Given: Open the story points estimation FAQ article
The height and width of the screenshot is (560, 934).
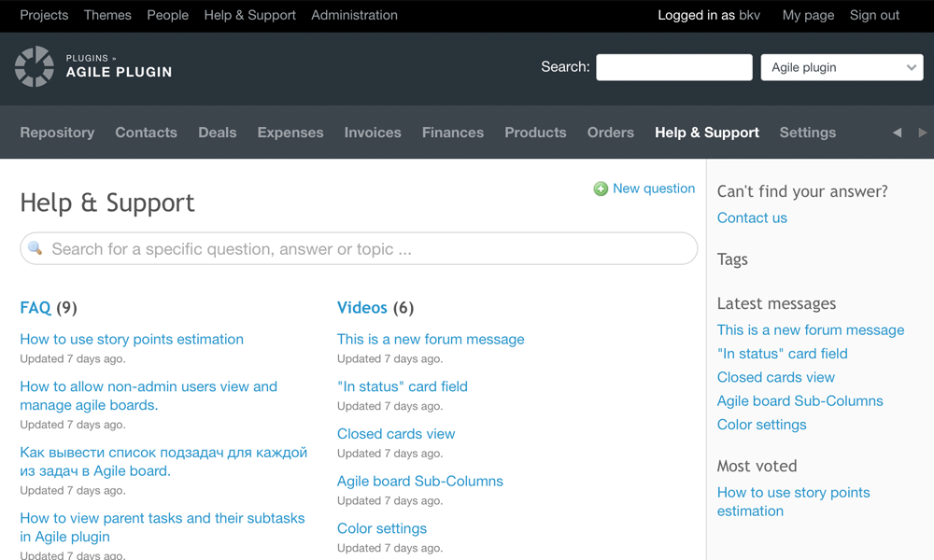Looking at the screenshot, I should tap(132, 339).
